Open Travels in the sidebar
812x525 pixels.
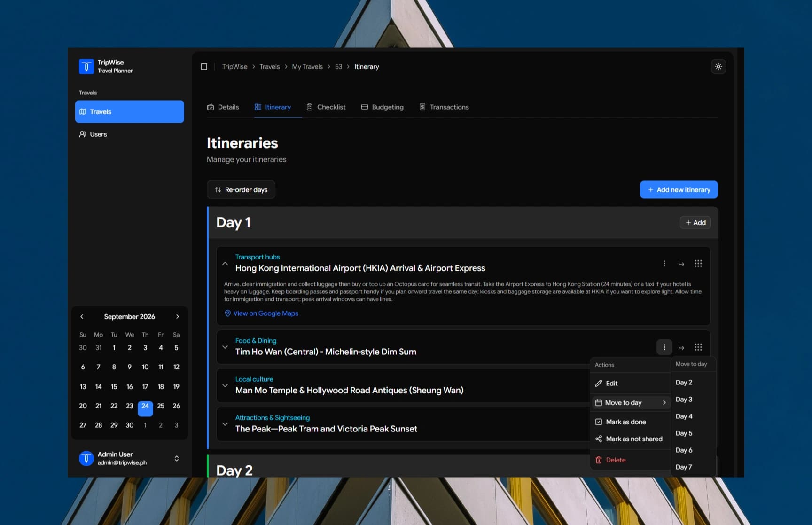(130, 112)
